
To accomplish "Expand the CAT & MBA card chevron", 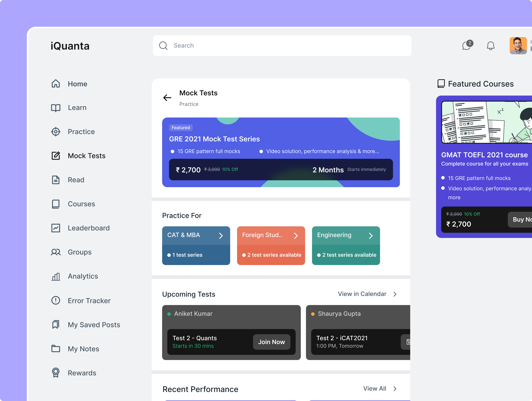I will click(221, 236).
